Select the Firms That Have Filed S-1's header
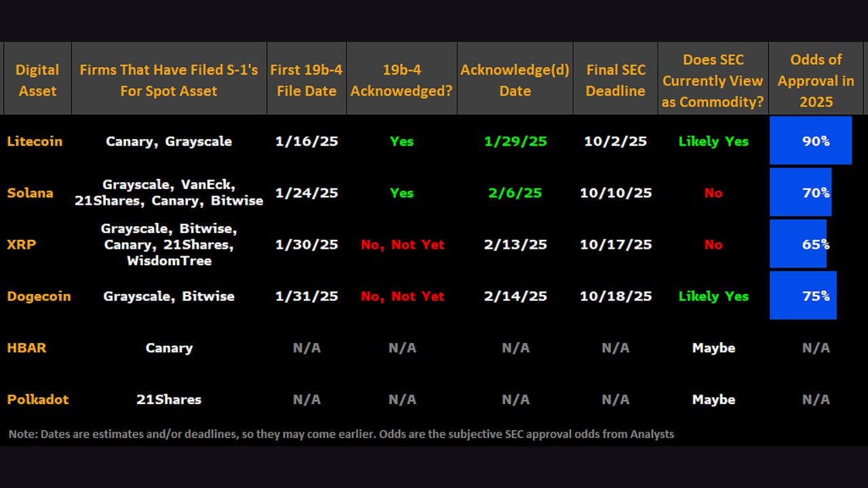868x488 pixels. click(x=169, y=80)
